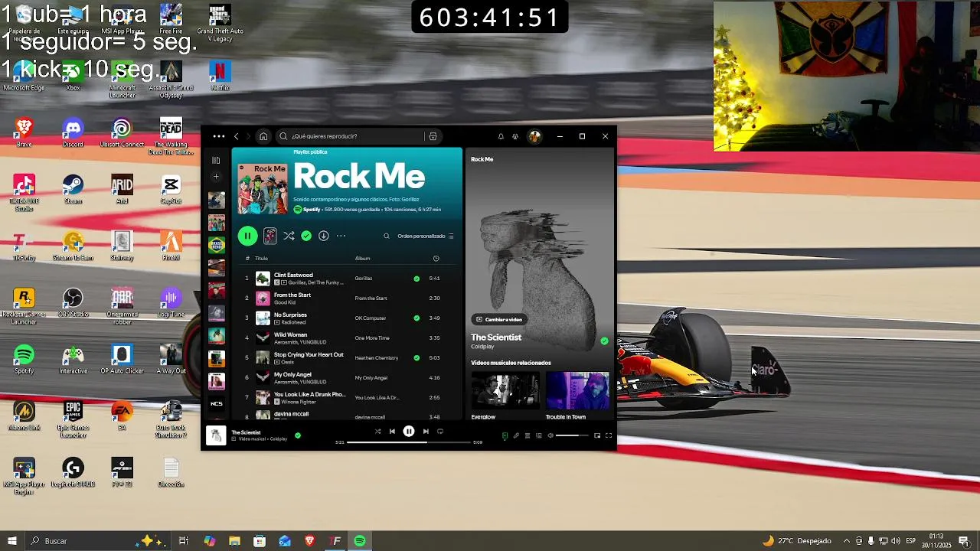Viewport: 980px width, 551px height.
Task: Open Spotify three-dot app menu in title bar
Action: (219, 136)
